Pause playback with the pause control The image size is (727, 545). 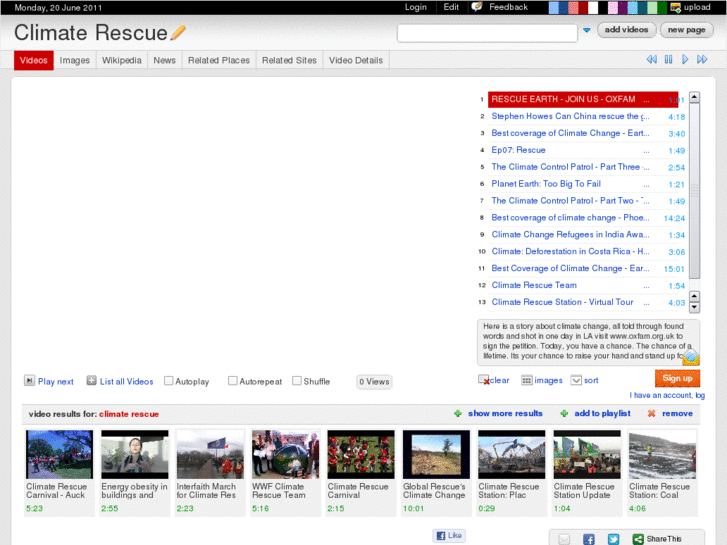tap(668, 59)
